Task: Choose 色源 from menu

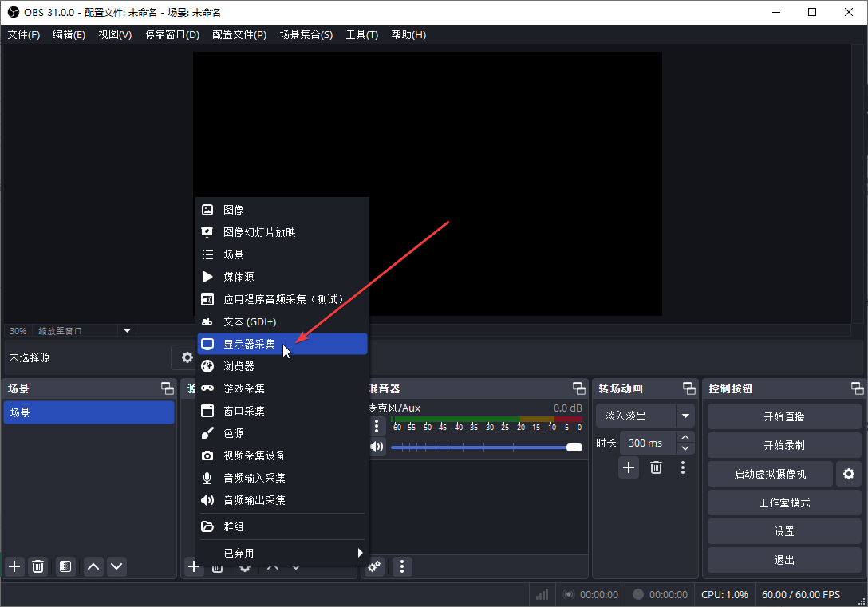Action: point(282,433)
